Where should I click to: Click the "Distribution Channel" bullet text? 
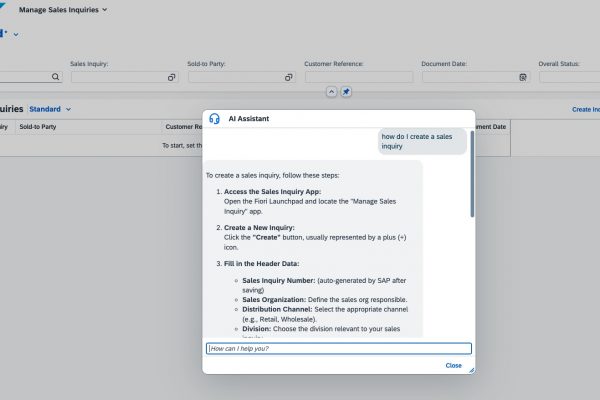coord(325,314)
